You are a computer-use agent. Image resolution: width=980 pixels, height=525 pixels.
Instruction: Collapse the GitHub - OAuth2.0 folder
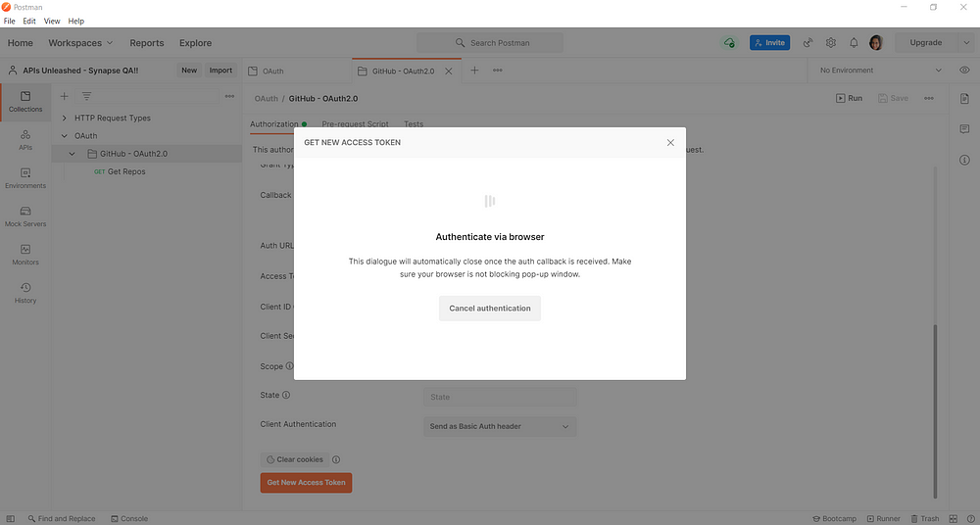(72, 154)
